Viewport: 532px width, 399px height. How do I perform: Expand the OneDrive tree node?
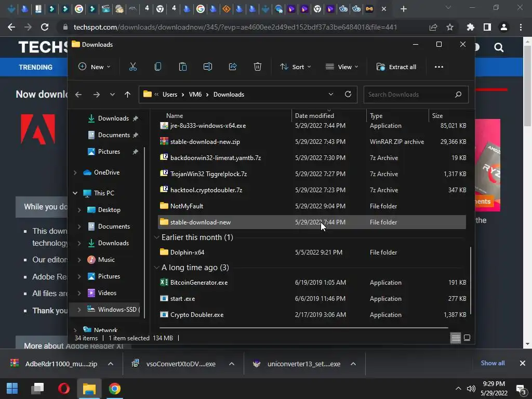(x=75, y=172)
